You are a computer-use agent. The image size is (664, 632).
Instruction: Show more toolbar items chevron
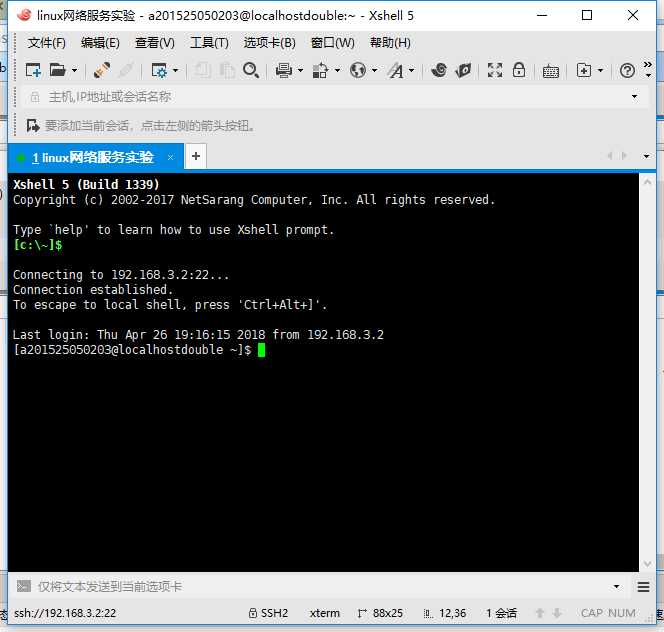point(648,64)
